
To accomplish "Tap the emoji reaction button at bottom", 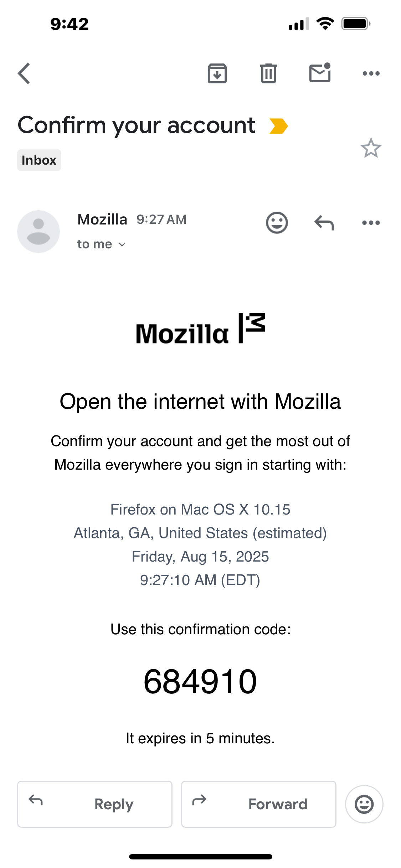I will pos(364,804).
